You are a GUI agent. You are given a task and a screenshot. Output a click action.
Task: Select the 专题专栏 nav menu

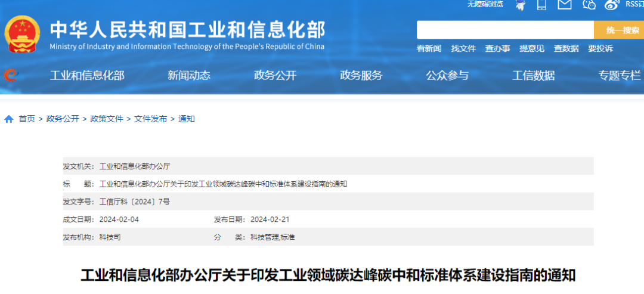pos(620,76)
